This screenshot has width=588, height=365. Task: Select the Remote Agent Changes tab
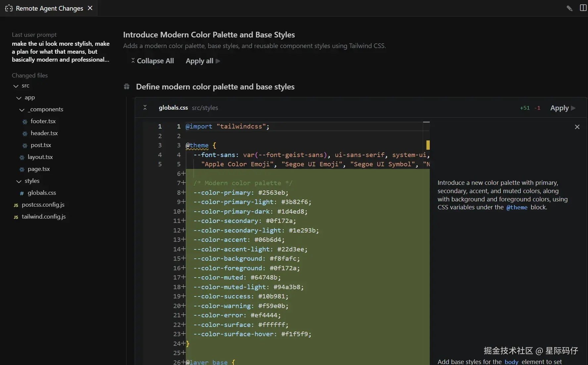pyautogui.click(x=49, y=8)
